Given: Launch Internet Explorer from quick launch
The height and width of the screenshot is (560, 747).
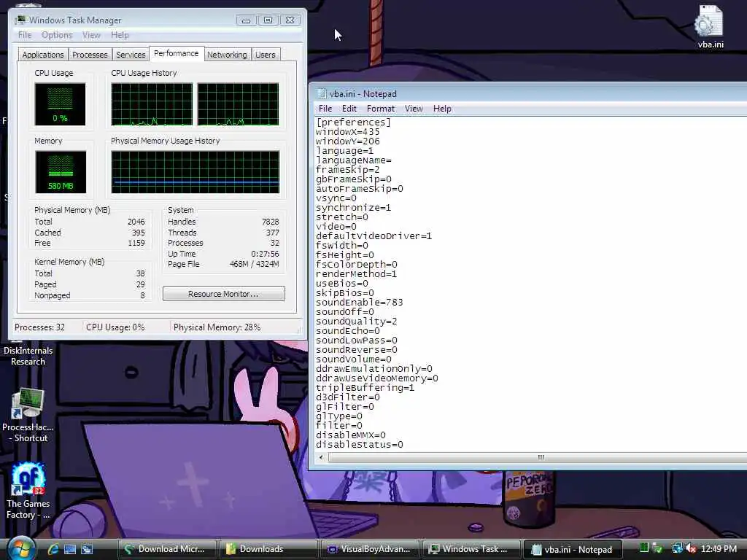Looking at the screenshot, I should 53,549.
